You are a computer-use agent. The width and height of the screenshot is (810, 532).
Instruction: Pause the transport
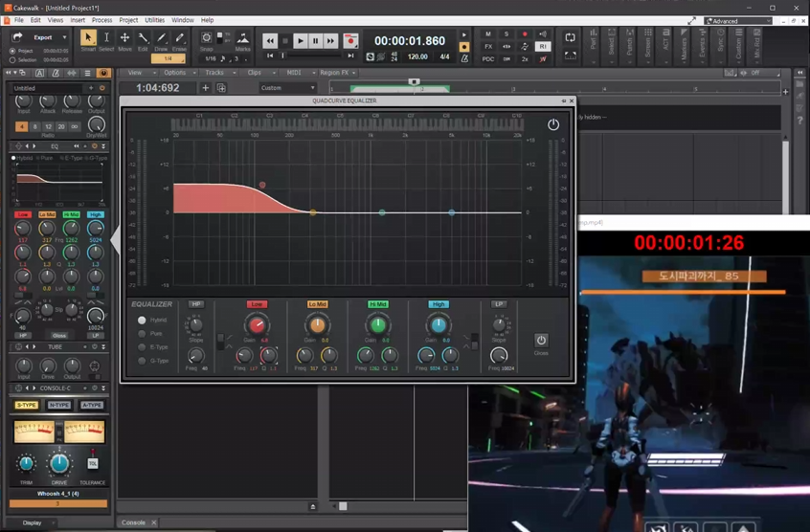tap(315, 41)
